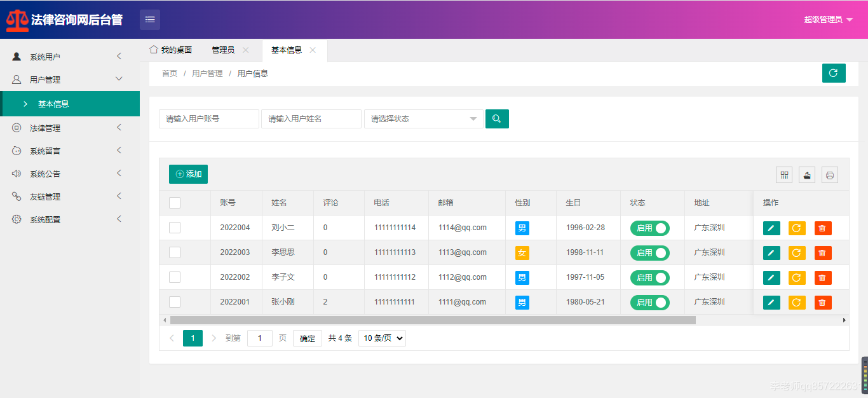Click the edit pencil icon for 刘小二

pos(771,228)
